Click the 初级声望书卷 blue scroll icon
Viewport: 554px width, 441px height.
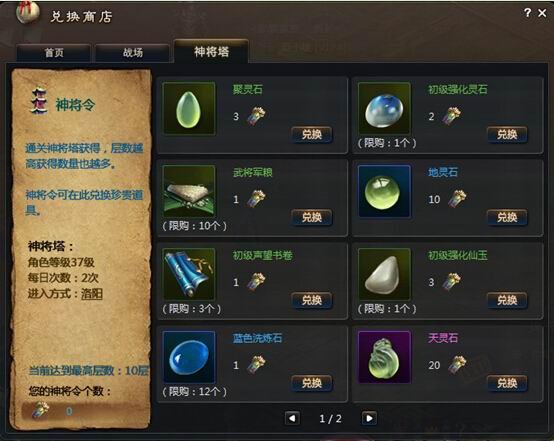(189, 274)
